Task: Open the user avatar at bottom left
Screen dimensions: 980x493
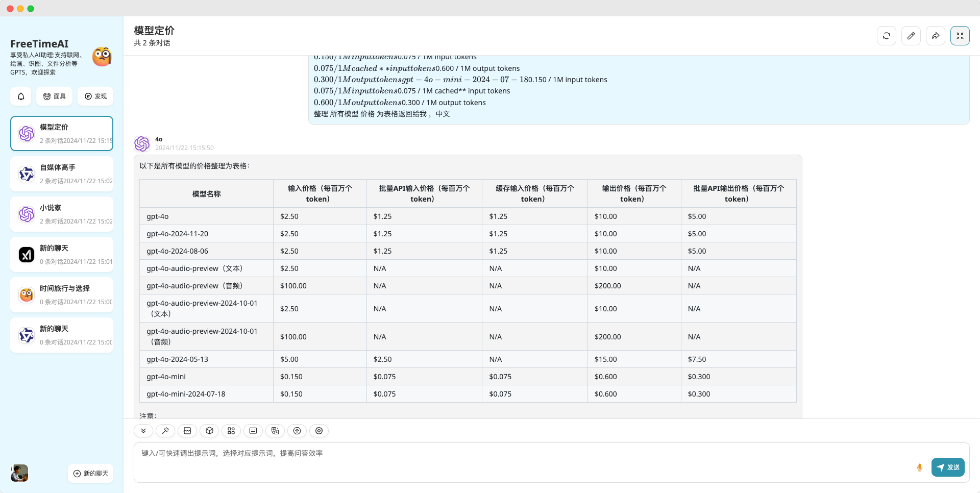Action: (x=18, y=474)
